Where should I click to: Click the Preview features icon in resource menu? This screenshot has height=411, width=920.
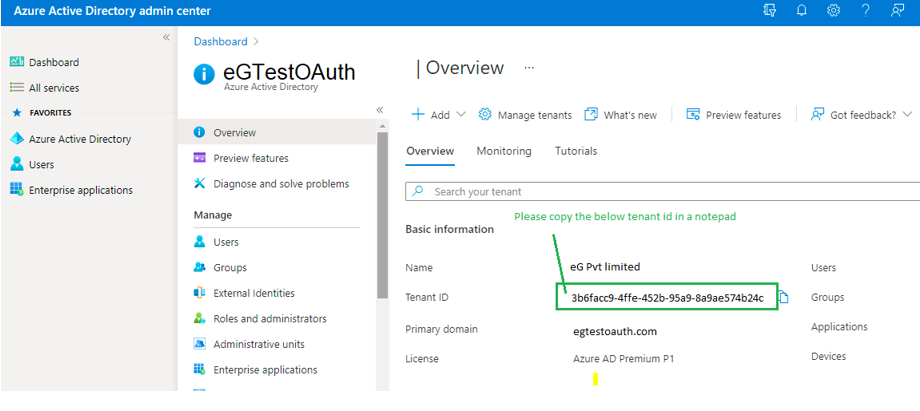pyautogui.click(x=199, y=158)
